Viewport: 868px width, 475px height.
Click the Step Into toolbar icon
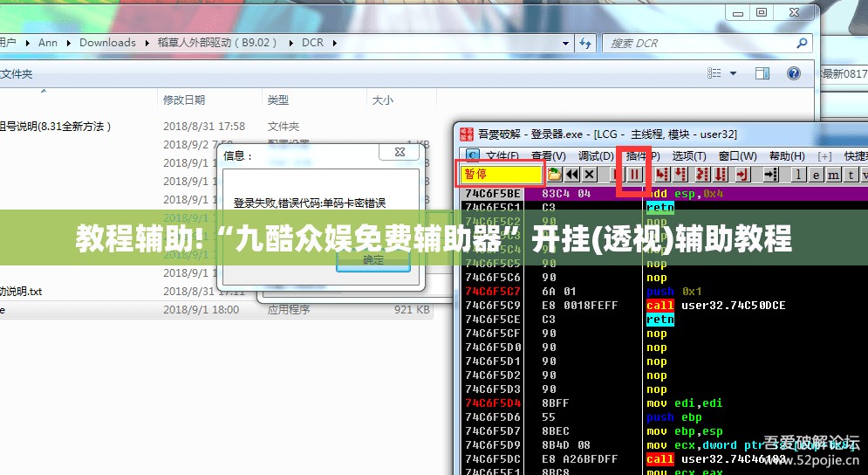(661, 175)
